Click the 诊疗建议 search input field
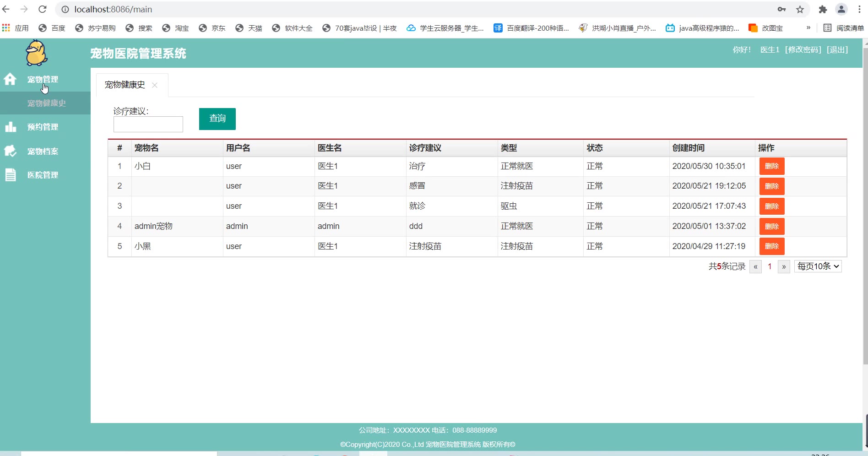 coord(148,124)
